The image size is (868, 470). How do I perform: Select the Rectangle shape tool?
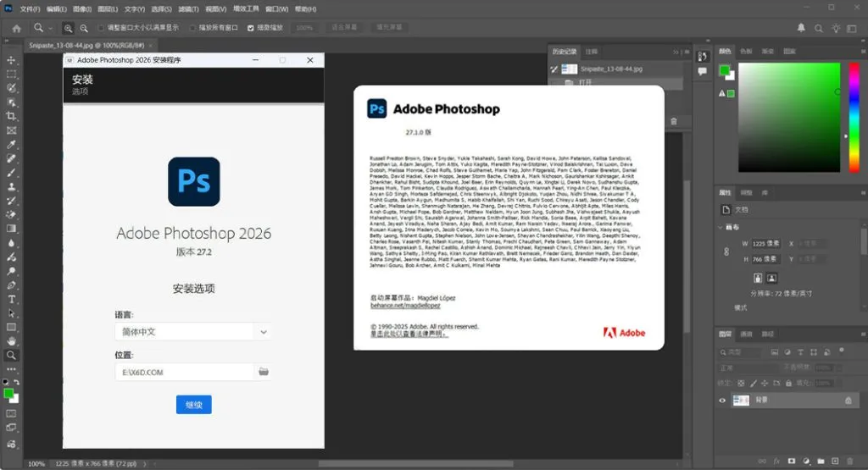pyautogui.click(x=11, y=328)
